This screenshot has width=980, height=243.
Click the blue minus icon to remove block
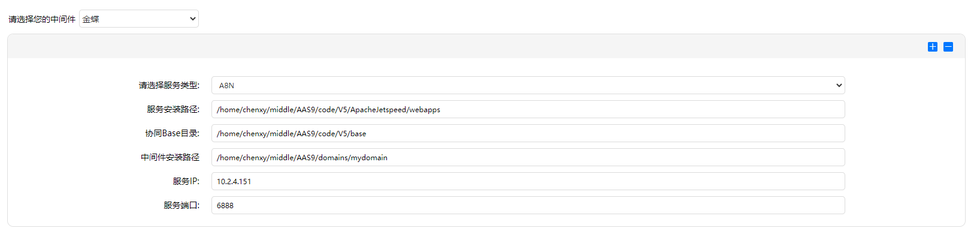[x=948, y=47]
